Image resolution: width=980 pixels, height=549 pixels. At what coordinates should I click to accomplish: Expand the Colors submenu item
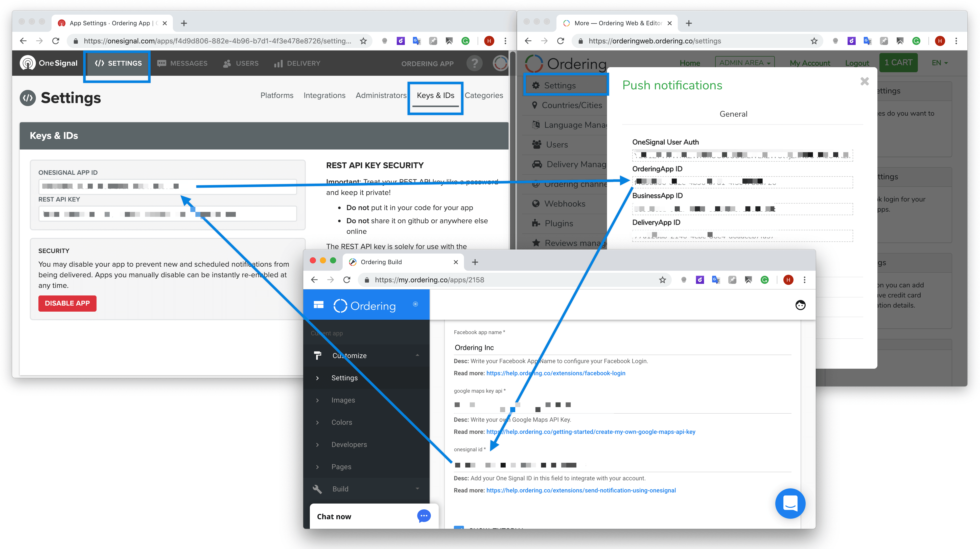click(x=342, y=422)
